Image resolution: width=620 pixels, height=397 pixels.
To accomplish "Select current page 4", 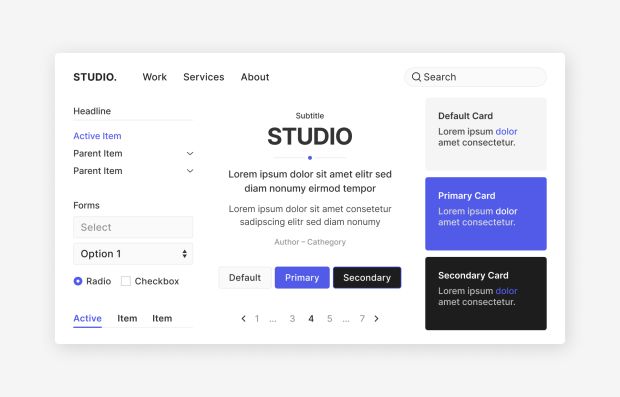I will click(x=311, y=319).
